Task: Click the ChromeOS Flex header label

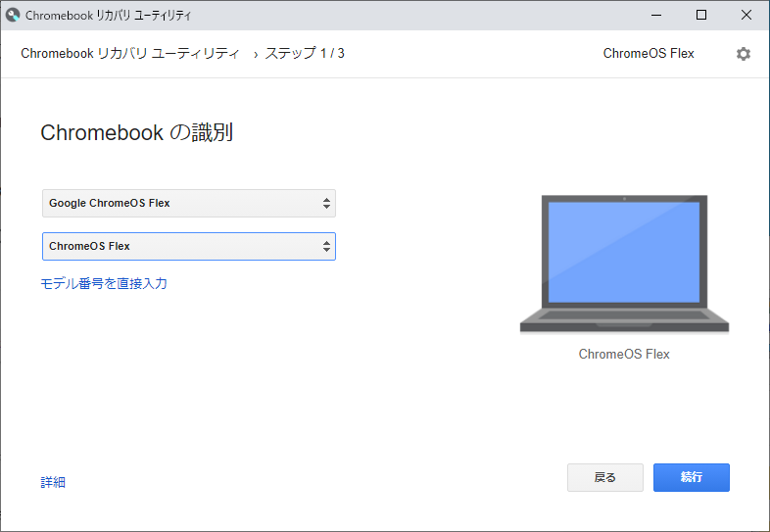Action: pos(649,53)
